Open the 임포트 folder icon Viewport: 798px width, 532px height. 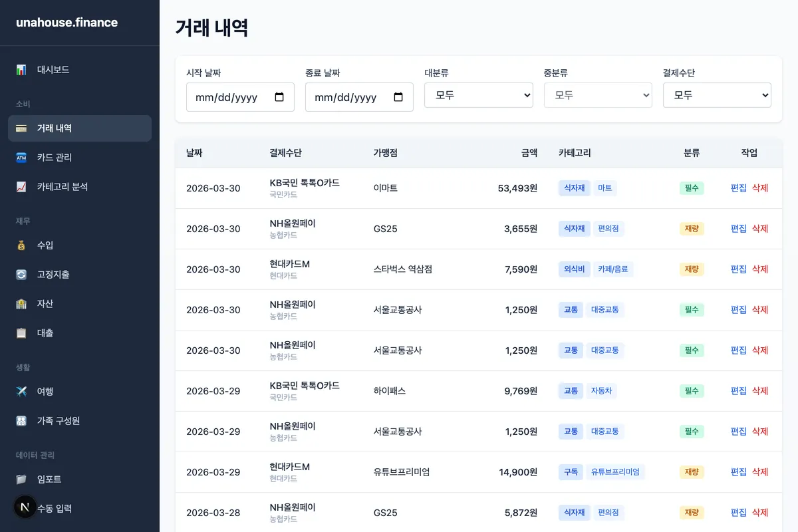(23, 479)
